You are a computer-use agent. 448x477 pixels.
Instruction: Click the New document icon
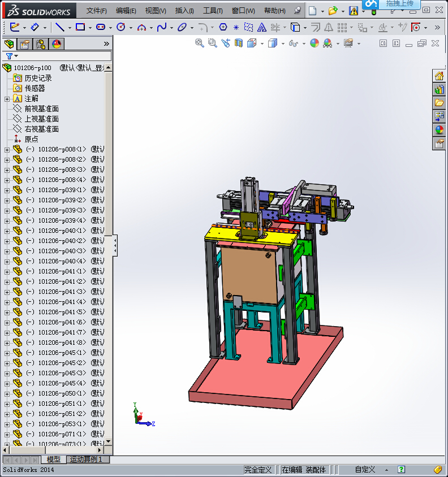pos(312,11)
